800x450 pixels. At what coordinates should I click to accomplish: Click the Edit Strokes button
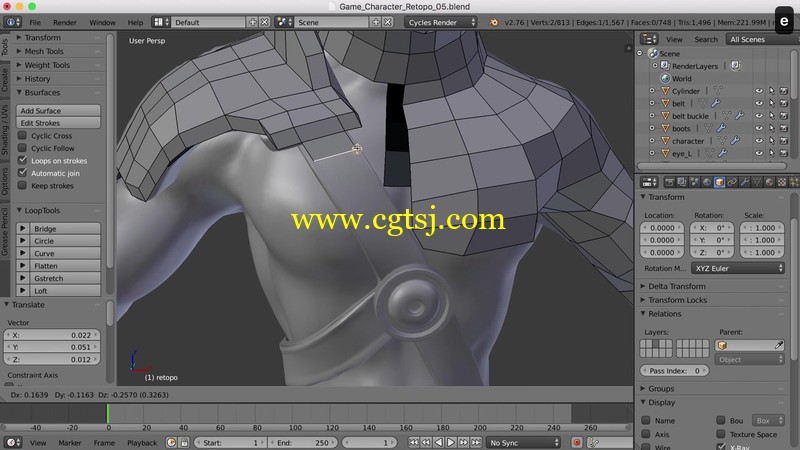pos(58,123)
